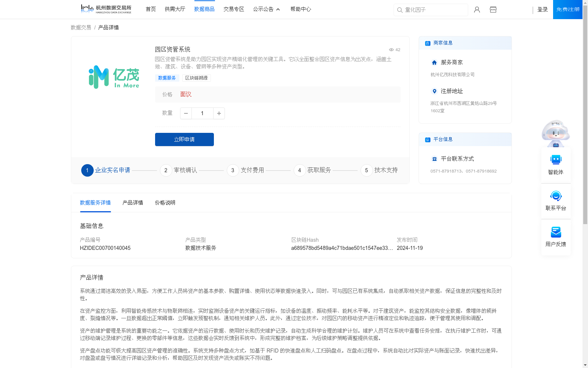The image size is (588, 368).
Task: Click step 1 企业实名申请
Action: [x=106, y=170]
